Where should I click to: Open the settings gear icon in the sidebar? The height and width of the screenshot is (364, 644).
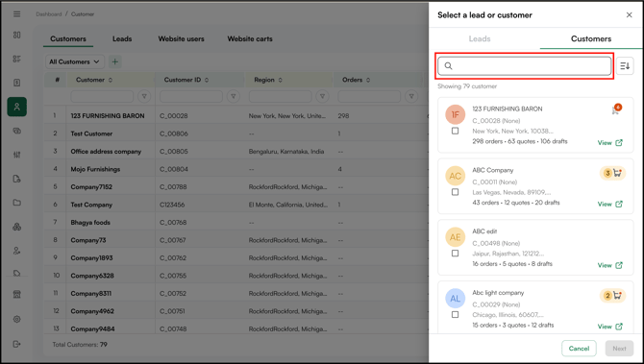(17, 319)
